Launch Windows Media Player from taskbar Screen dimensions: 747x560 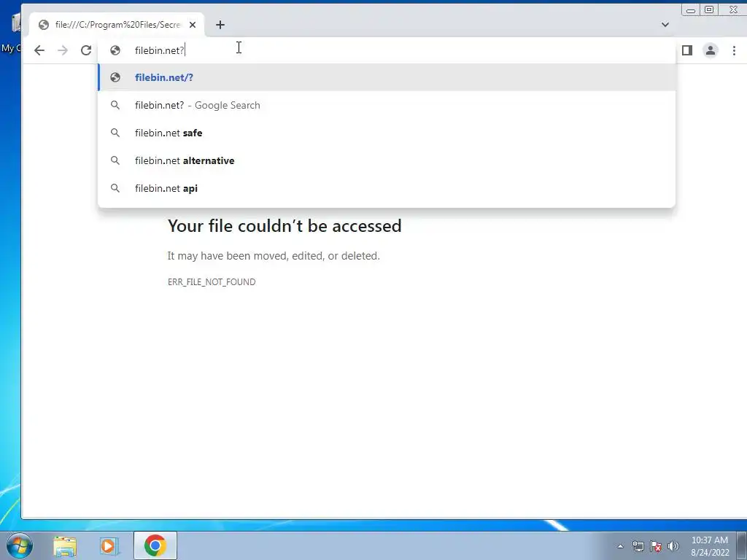[109, 545]
